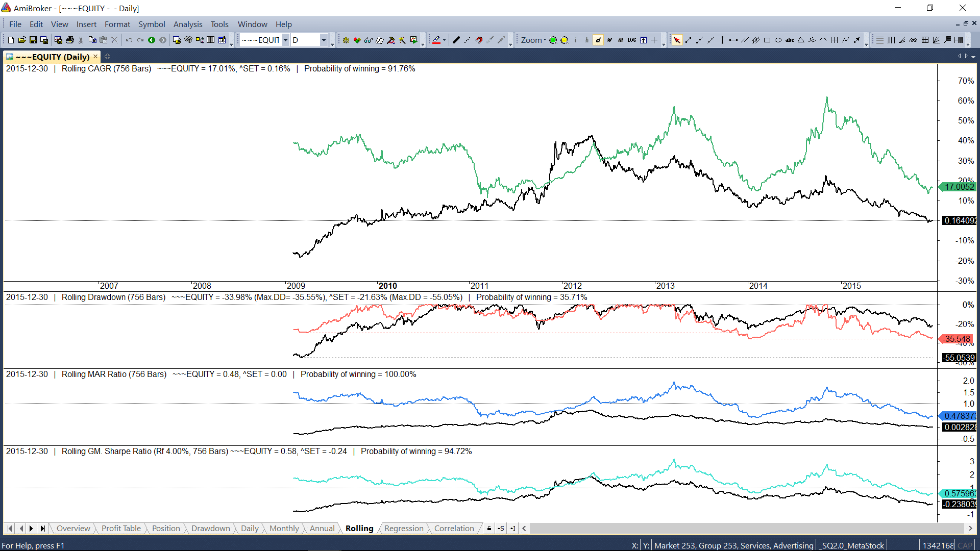Select the abc text annotation tool
Screen dimensions: 980x551
[x=789, y=40]
